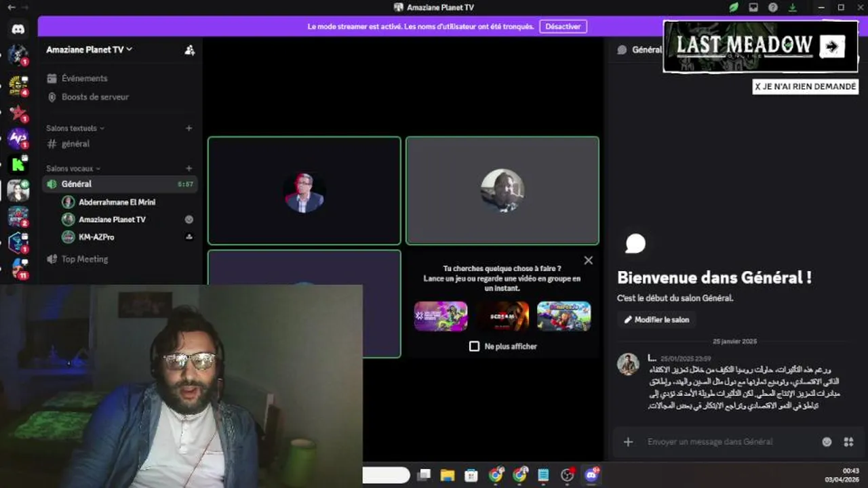The width and height of the screenshot is (868, 488).
Task: Click the chat message author avatar
Action: click(x=628, y=364)
